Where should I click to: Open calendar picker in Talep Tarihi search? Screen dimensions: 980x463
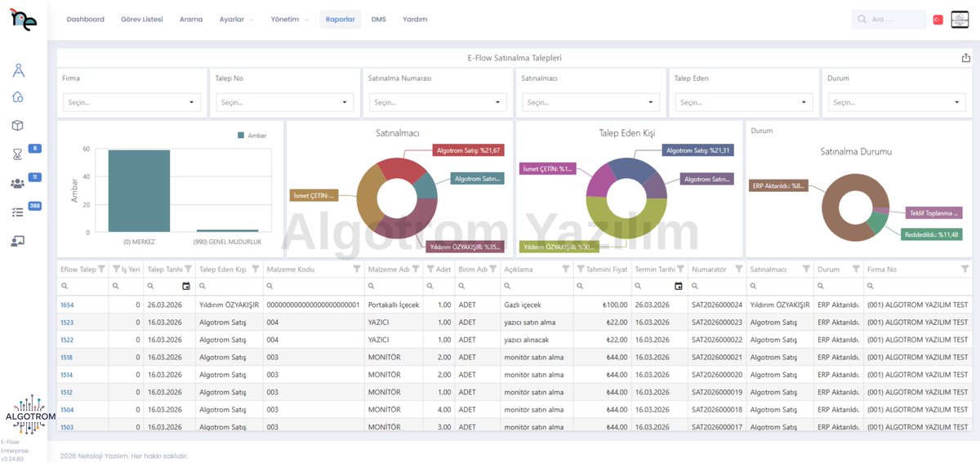pyautogui.click(x=186, y=286)
